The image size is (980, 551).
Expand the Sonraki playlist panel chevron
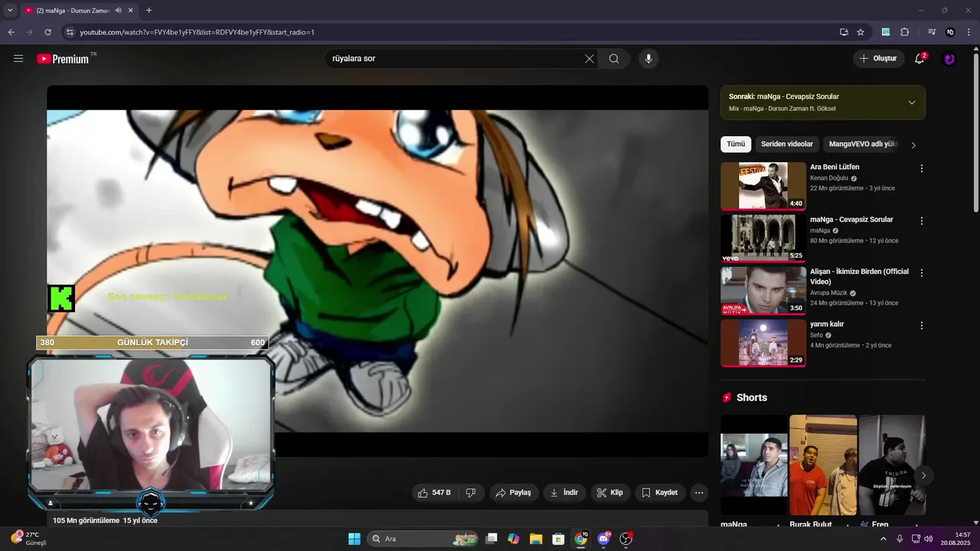pyautogui.click(x=912, y=103)
